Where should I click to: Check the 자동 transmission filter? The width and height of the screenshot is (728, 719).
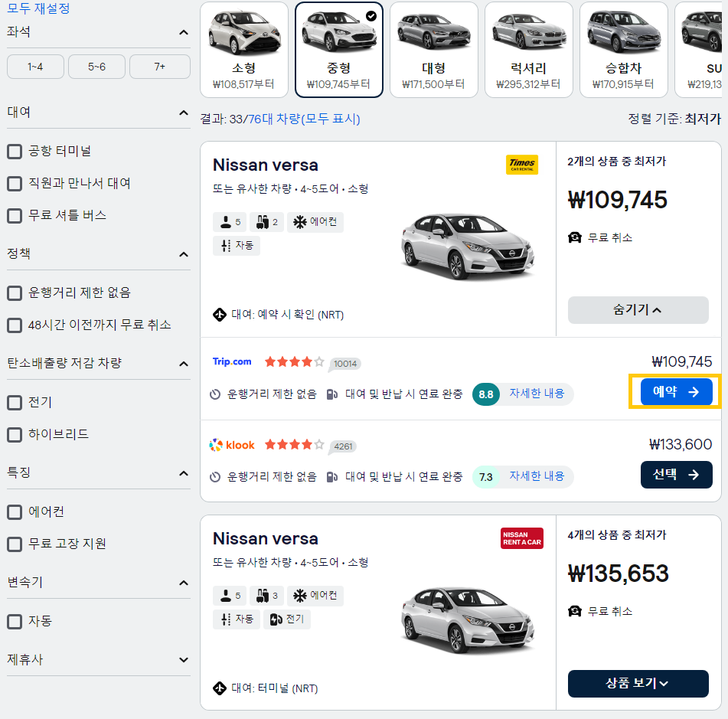(15, 622)
